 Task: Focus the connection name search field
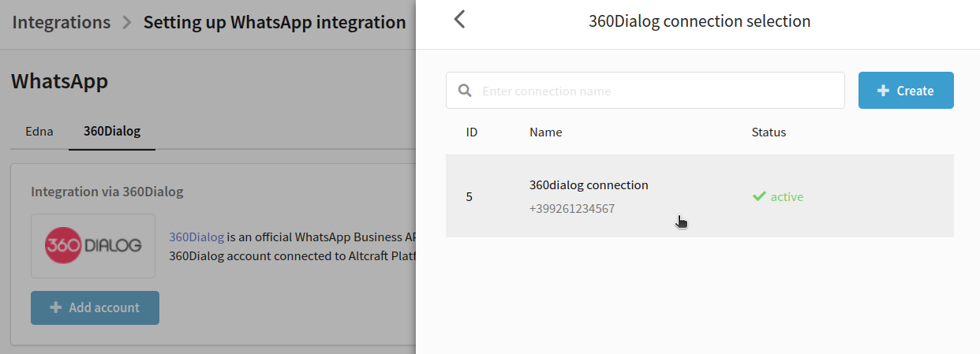pos(645,91)
